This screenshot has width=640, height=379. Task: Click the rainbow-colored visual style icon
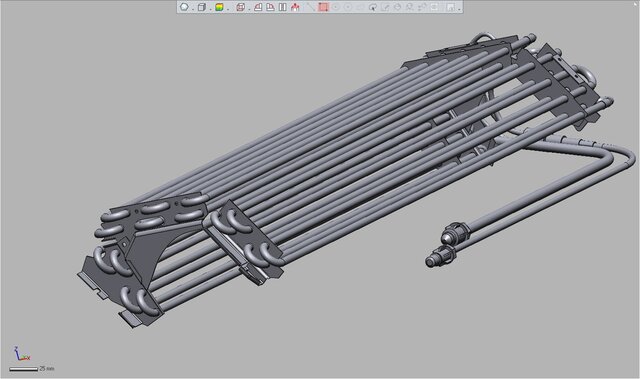(x=220, y=7)
